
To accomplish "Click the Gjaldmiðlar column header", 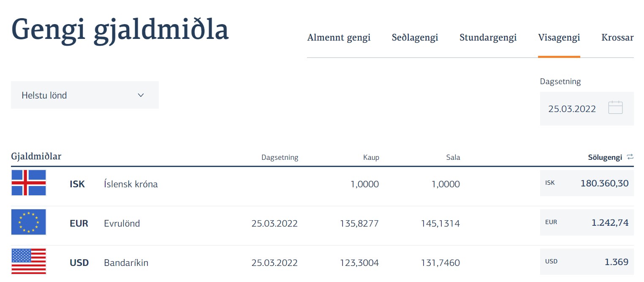I will pos(36,156).
